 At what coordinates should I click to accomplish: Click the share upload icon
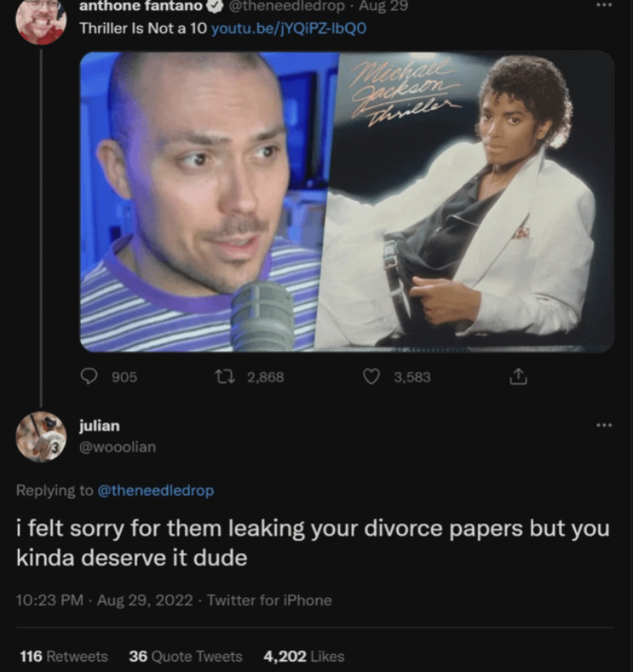click(518, 377)
